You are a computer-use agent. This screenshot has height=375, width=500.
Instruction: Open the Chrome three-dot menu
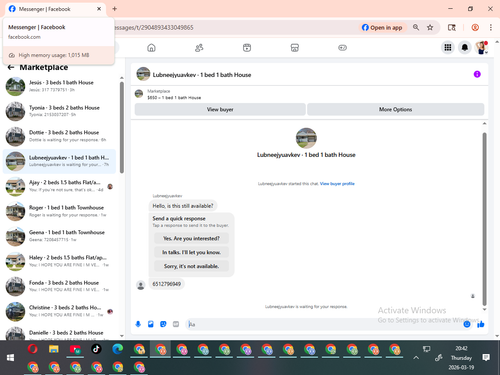[491, 27]
